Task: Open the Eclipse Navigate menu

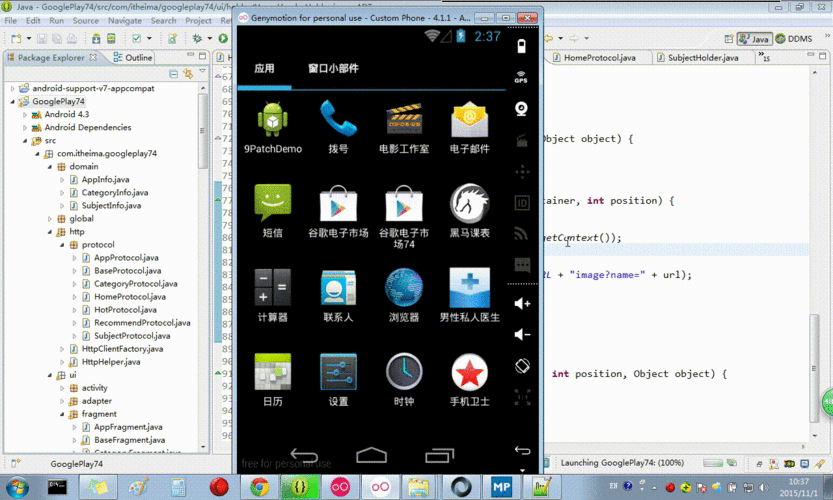Action: [125, 20]
